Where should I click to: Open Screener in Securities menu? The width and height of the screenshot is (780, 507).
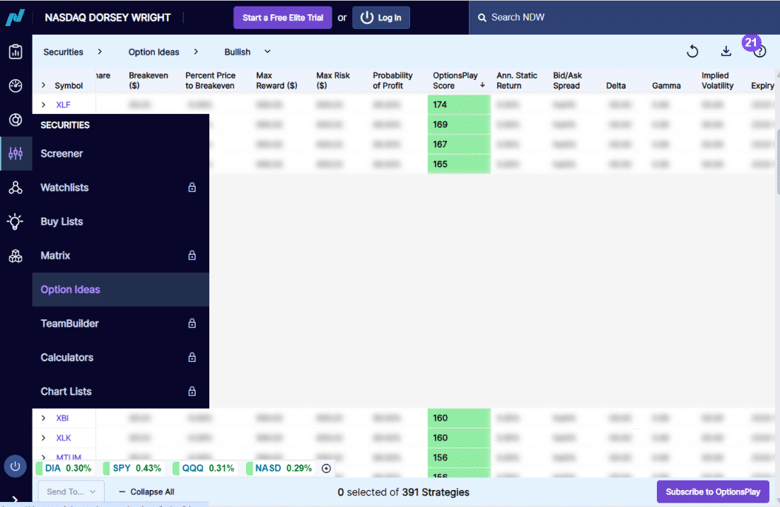click(120, 153)
